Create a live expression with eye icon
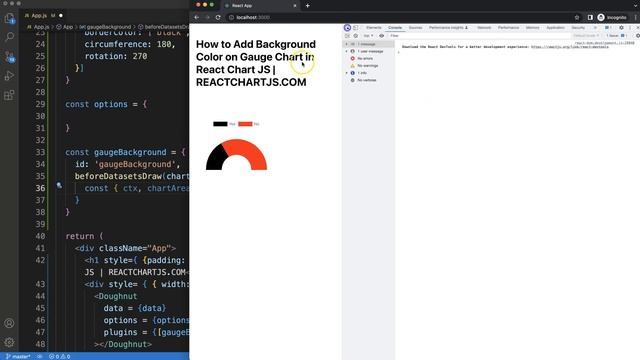Viewport: 640px width, 360px height. click(382, 36)
